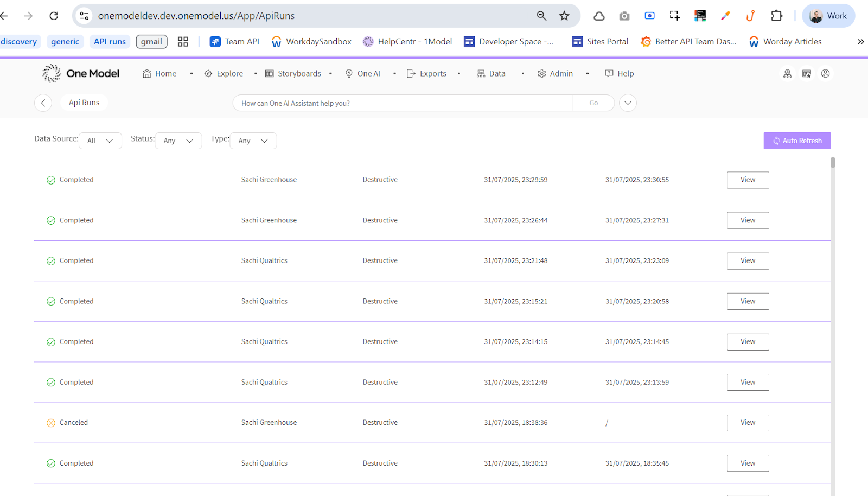Screen dimensions: 868x496
Task: Open the Data Source dropdown
Action: 100,141
